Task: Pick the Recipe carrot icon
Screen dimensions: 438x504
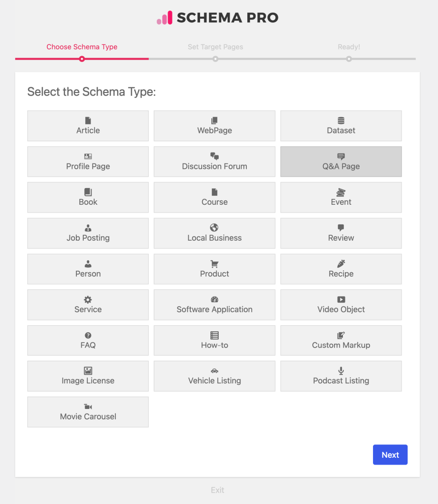Action: coord(341,264)
